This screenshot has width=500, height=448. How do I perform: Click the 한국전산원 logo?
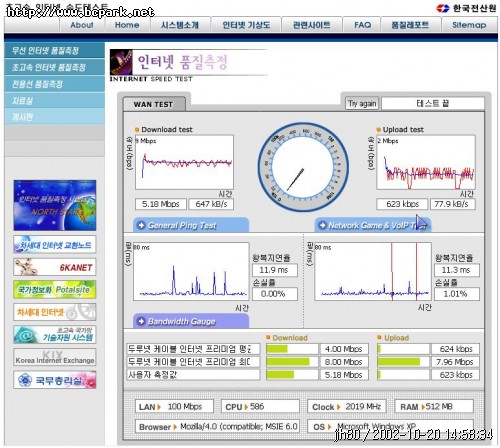coord(466,8)
